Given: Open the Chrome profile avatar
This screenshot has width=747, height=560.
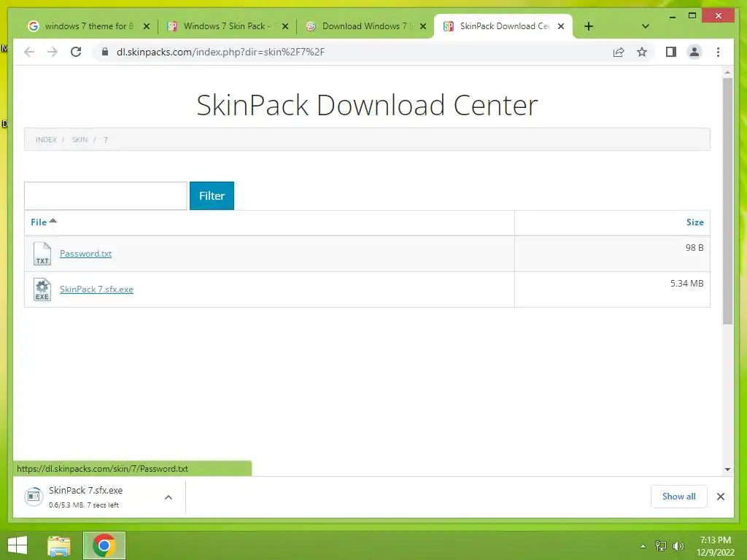Looking at the screenshot, I should coord(694,52).
